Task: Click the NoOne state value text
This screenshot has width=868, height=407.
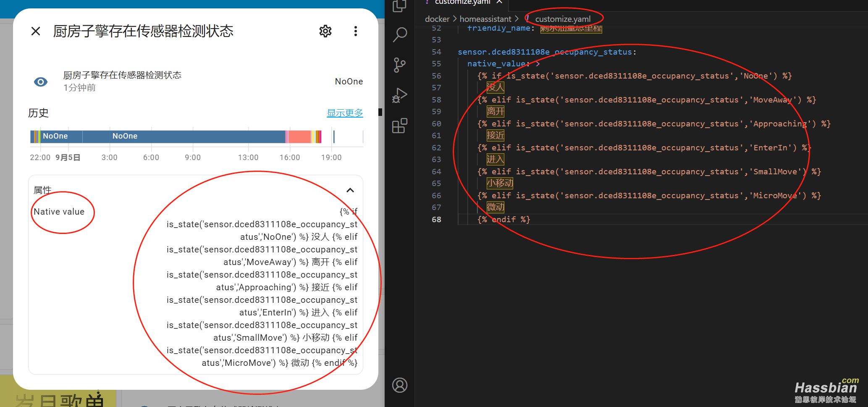Action: click(x=349, y=81)
